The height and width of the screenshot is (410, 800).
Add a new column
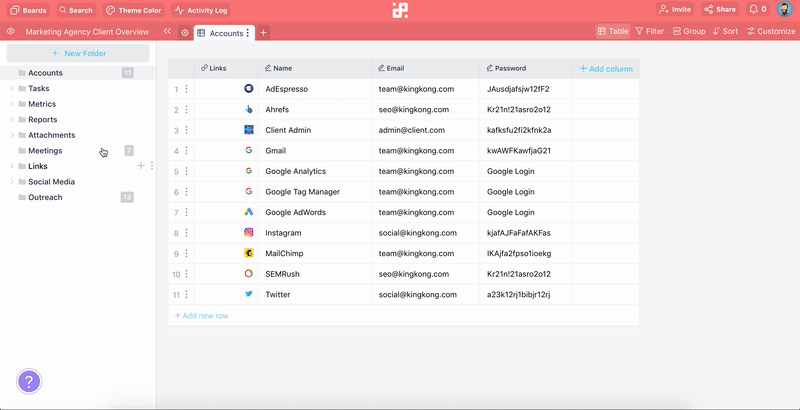click(x=606, y=69)
